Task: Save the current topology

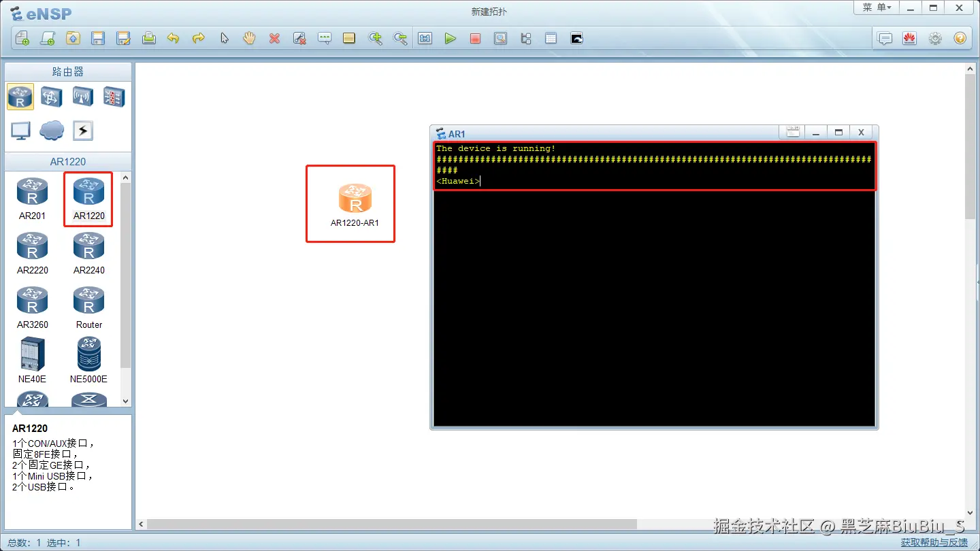Action: pos(98,39)
